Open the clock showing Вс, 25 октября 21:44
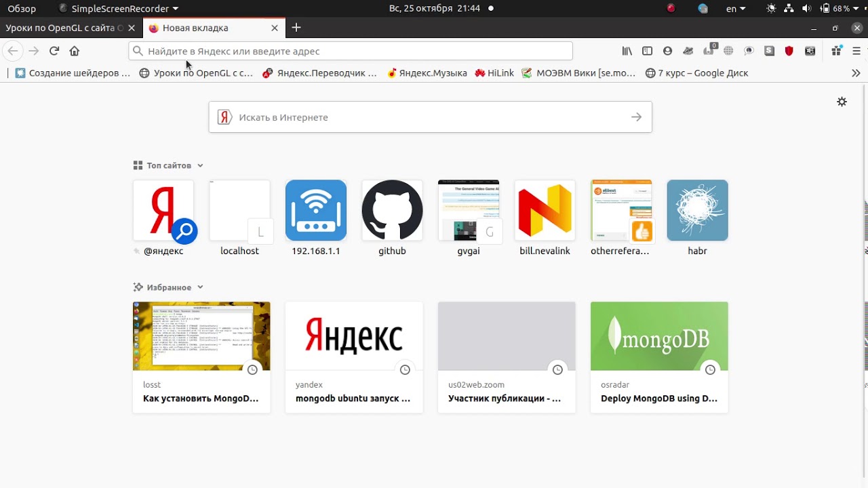The width and height of the screenshot is (868, 488). [x=435, y=9]
